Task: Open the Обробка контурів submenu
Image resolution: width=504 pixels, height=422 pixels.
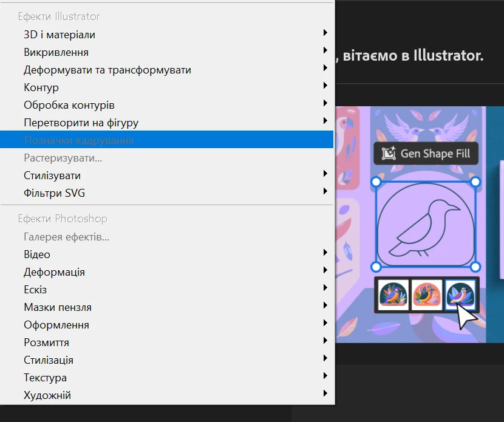Action: tap(167, 105)
